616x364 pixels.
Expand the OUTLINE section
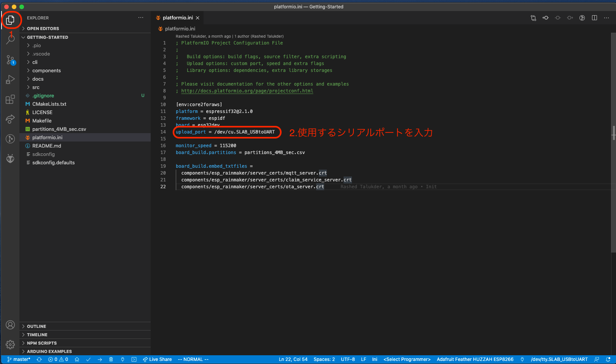(37, 326)
